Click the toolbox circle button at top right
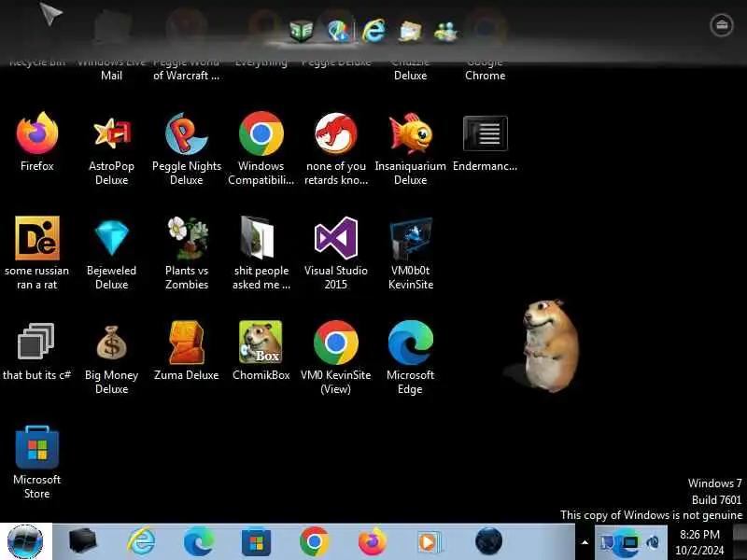Viewport: 747px width, 560px height. point(722,25)
